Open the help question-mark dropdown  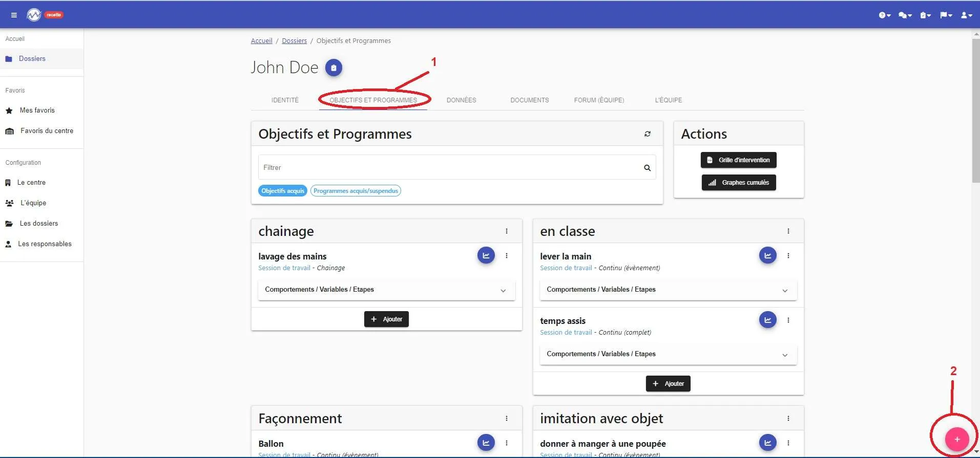[885, 15]
